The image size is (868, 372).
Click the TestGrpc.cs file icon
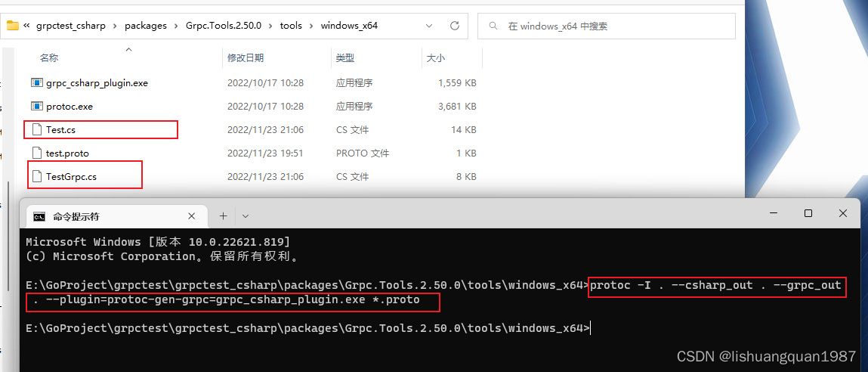point(36,177)
